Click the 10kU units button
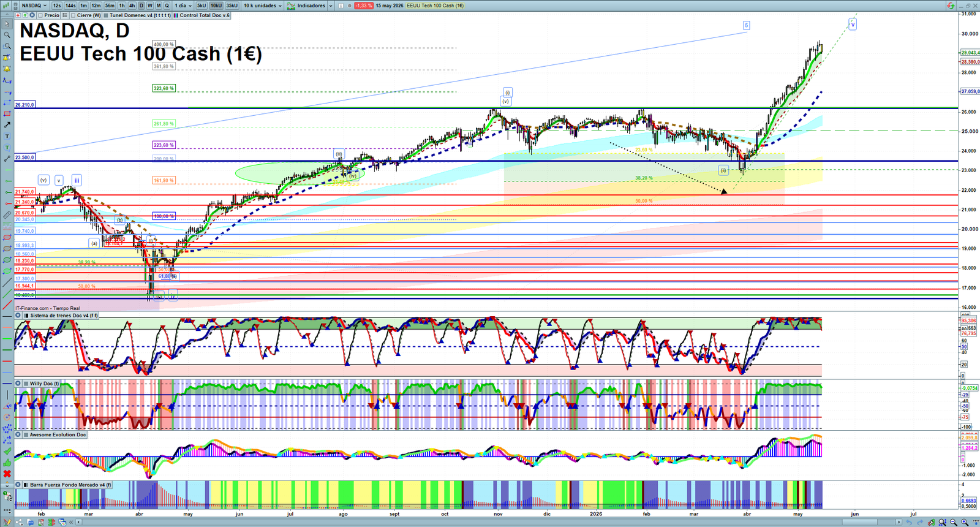Viewport: 980px width, 527px height. 216,6
